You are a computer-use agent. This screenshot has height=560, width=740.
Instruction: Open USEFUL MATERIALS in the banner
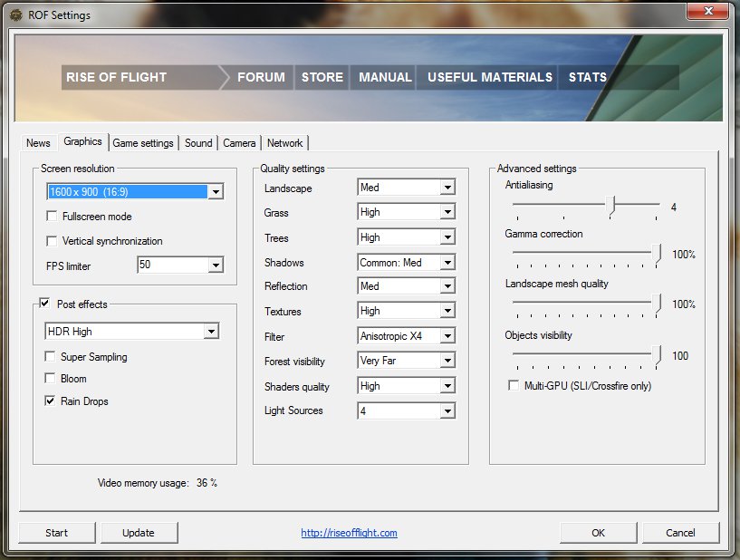coord(490,77)
